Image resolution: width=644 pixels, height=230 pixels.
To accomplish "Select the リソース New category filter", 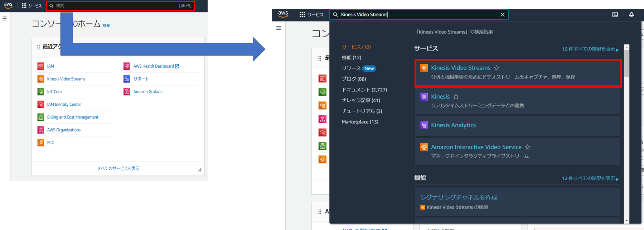I will click(x=359, y=68).
